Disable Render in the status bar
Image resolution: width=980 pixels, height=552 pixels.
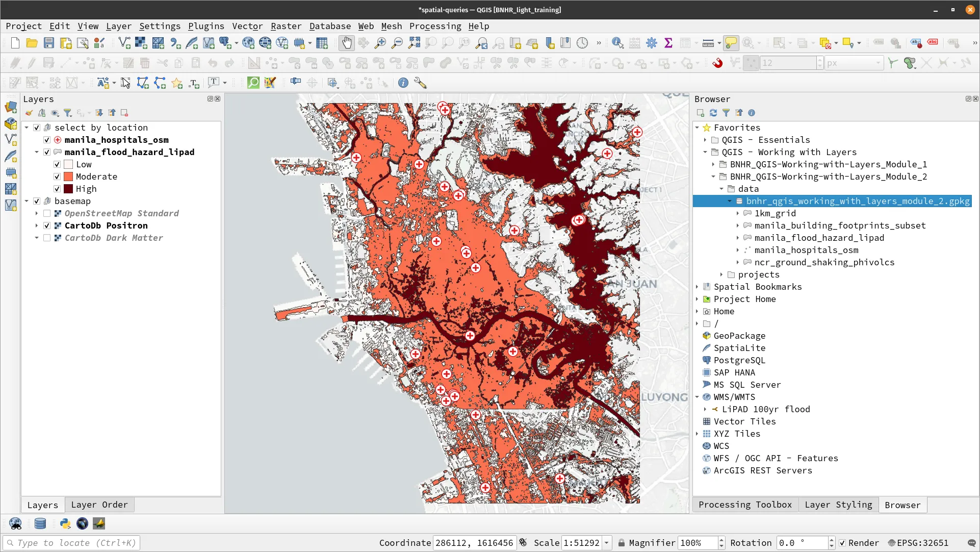(843, 543)
